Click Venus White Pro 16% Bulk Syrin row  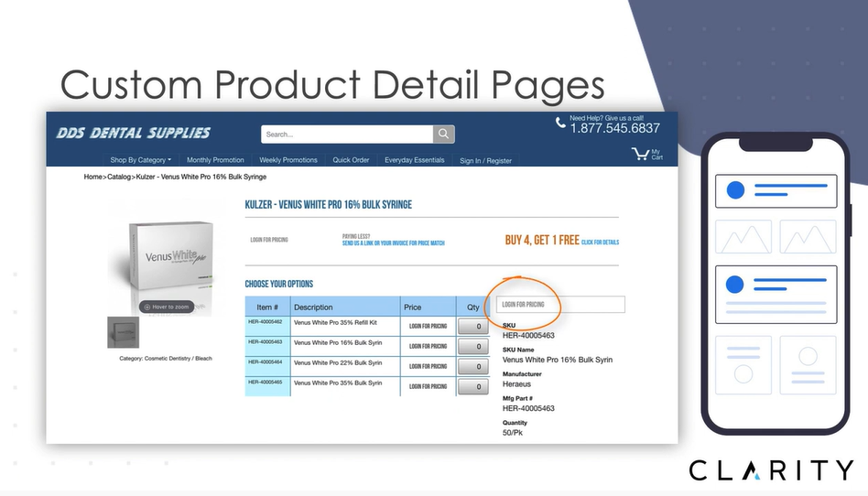tap(338, 342)
